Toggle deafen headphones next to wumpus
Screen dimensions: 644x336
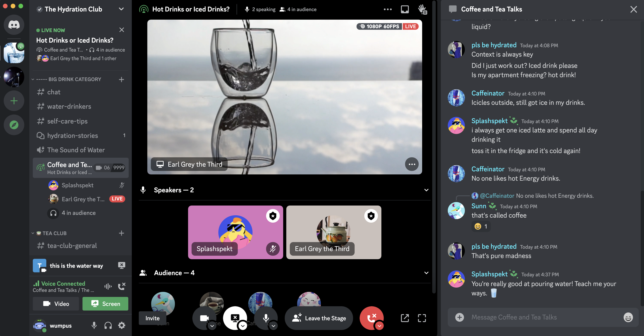(x=108, y=325)
